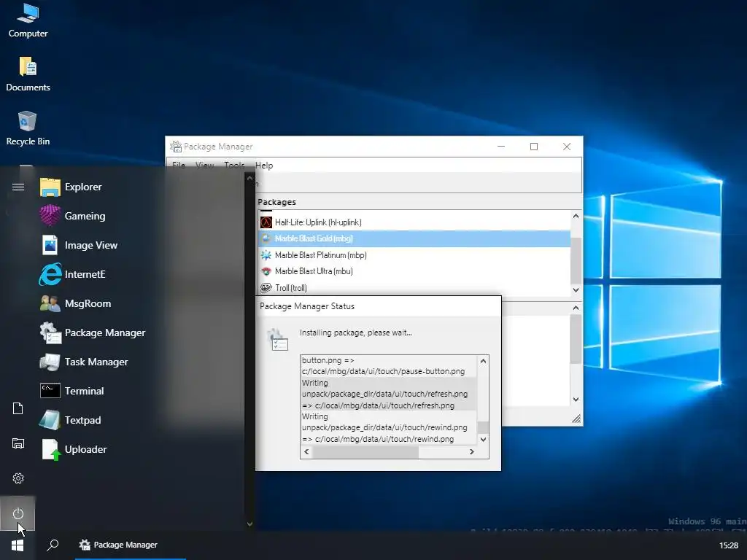747x560 pixels.
Task: Click install log scroll up arrow
Action: click(x=483, y=361)
